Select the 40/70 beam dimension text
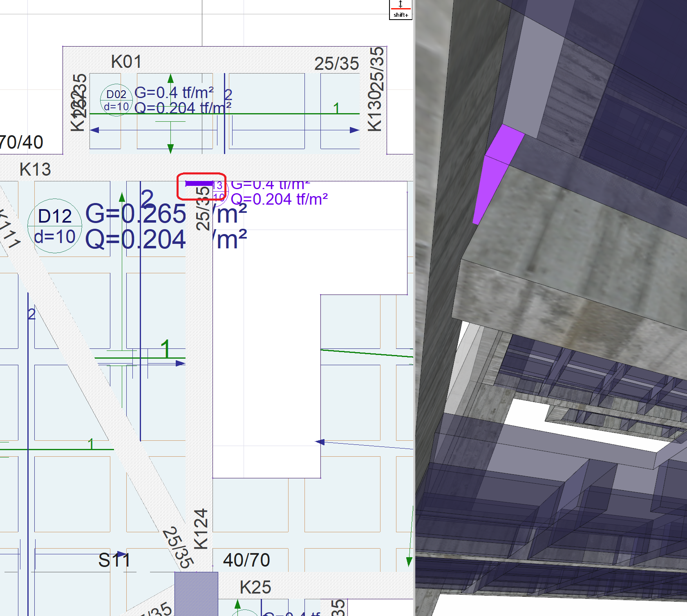This screenshot has width=687, height=616. 246,560
